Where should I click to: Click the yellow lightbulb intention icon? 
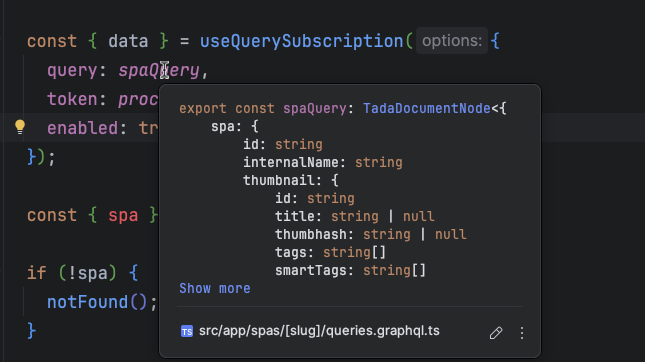[20, 127]
